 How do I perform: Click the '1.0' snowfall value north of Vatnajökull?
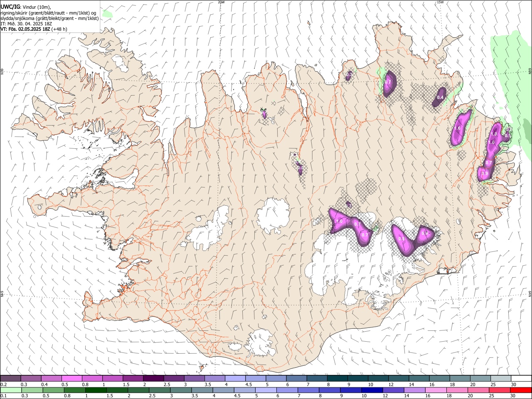click(339, 222)
